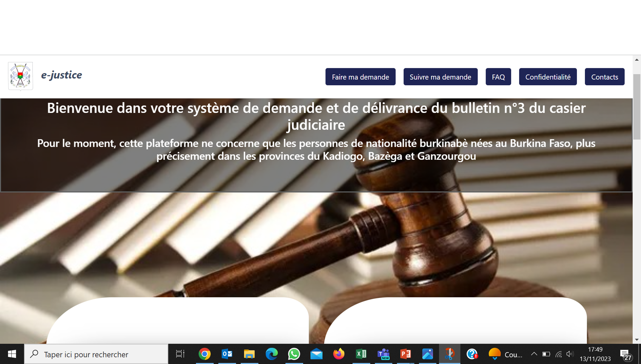Launch Microsoft Teams
Viewport: 641px width, 364px height.
(383, 354)
